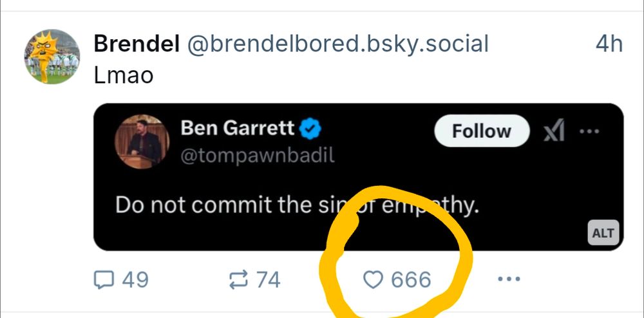Click the "Do not commit the sin" text

click(x=225, y=205)
